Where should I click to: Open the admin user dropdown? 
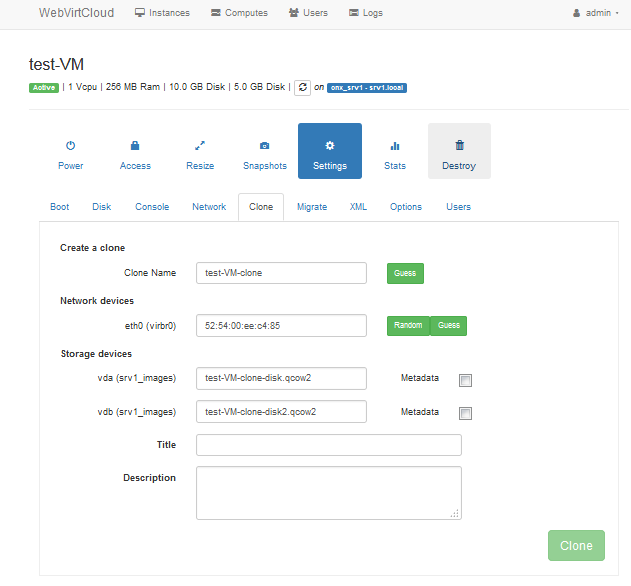tap(595, 13)
